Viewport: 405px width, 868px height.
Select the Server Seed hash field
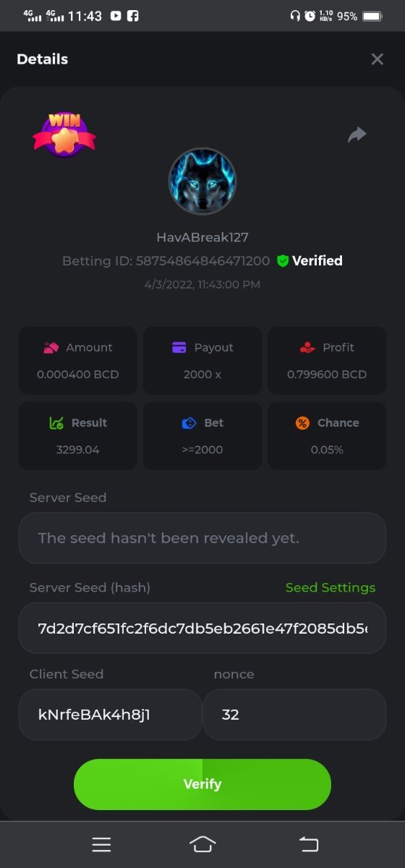[202, 628]
